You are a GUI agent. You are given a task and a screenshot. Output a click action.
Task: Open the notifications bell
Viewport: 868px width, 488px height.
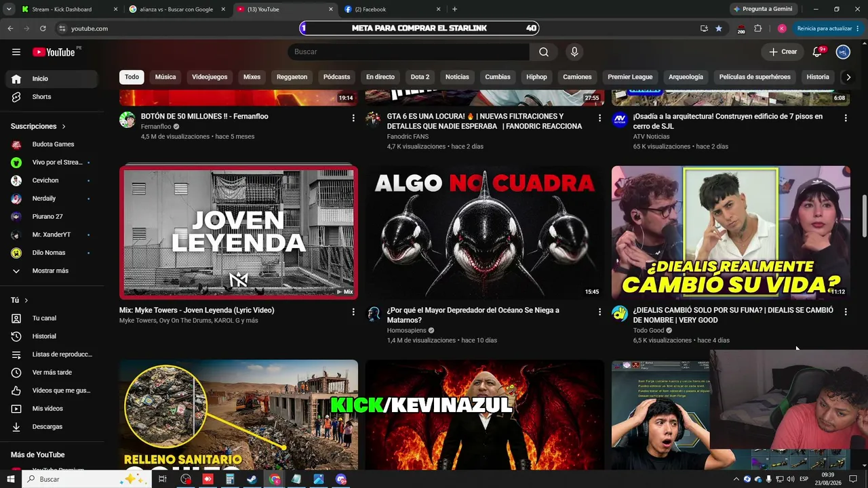[818, 52]
